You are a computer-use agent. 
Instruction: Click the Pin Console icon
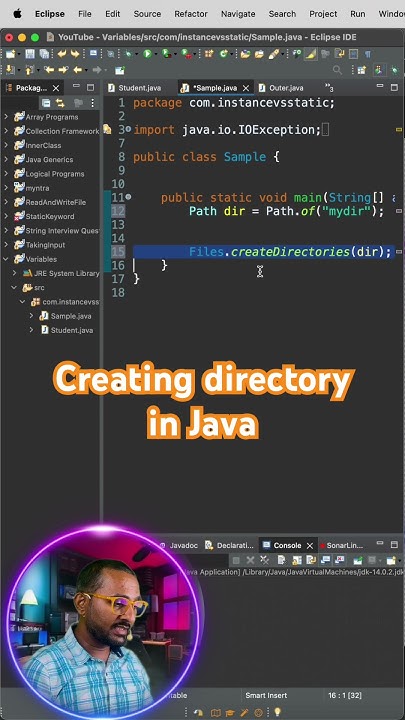[358, 561]
